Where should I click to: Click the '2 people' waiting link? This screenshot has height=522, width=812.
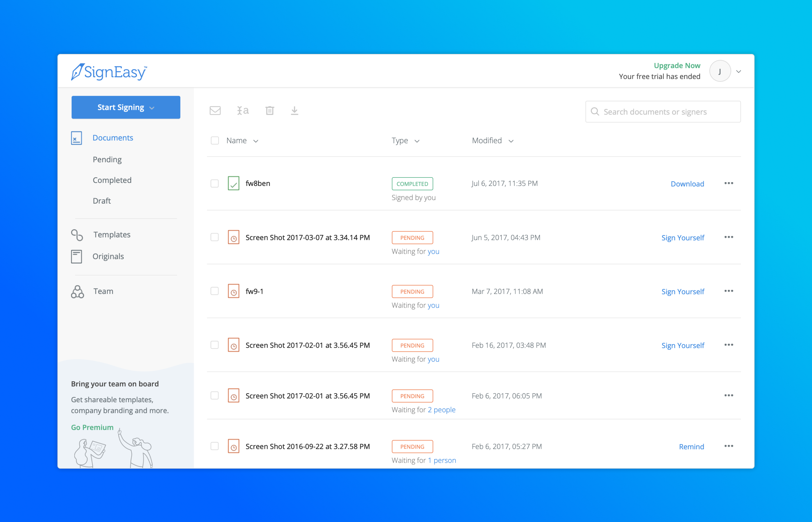442,410
